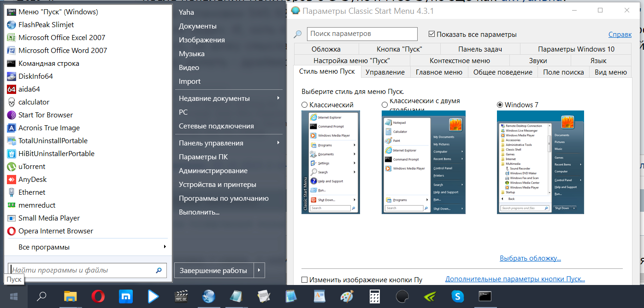Screen dimensions: 644x308
Task: Select the Классический style radio button
Action: [304, 105]
